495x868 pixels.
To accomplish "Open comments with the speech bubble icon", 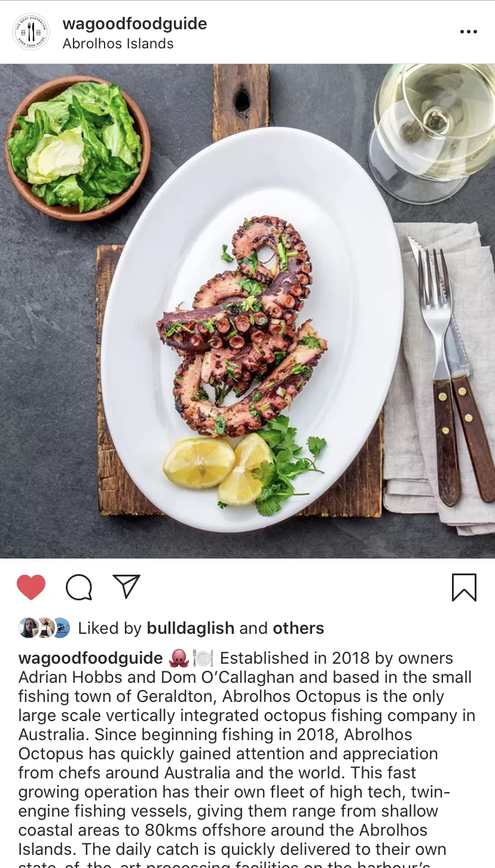I will tap(79, 587).
